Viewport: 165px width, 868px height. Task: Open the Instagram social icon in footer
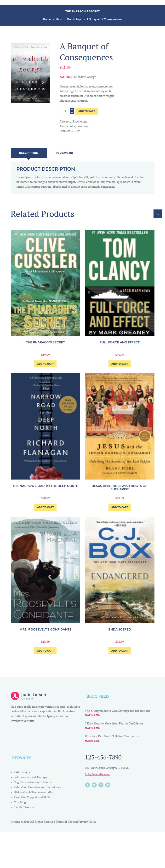pos(108,785)
